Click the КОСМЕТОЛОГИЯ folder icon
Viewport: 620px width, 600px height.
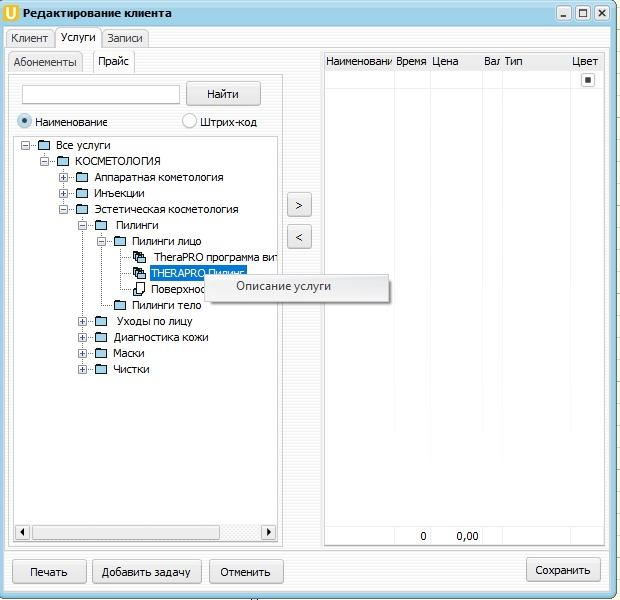[62, 161]
